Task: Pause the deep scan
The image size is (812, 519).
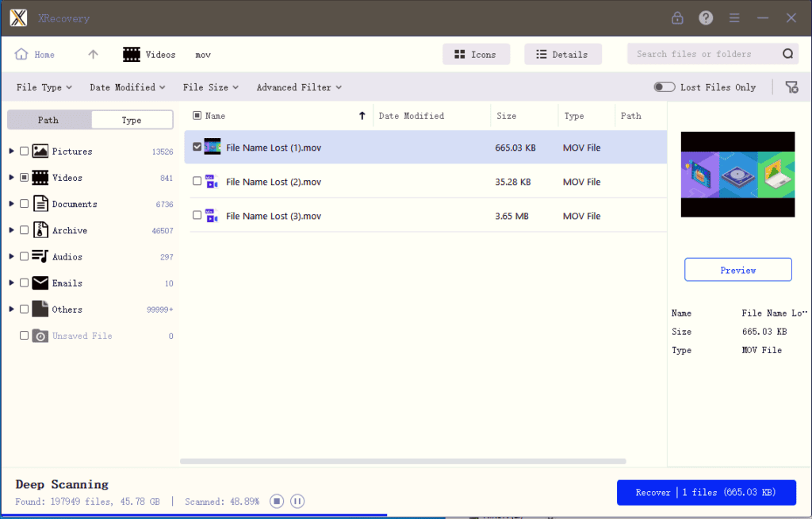Action: pyautogui.click(x=297, y=501)
